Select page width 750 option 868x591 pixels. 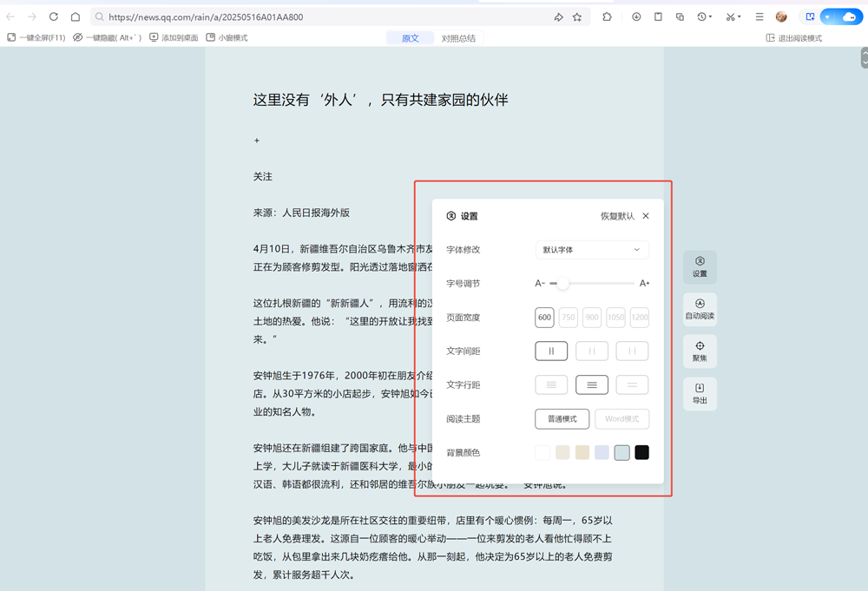569,318
